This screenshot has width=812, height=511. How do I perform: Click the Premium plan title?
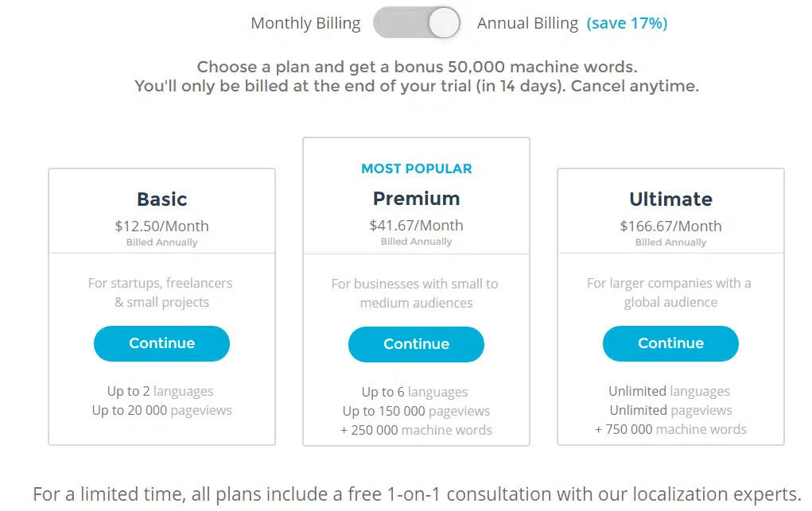(x=416, y=198)
